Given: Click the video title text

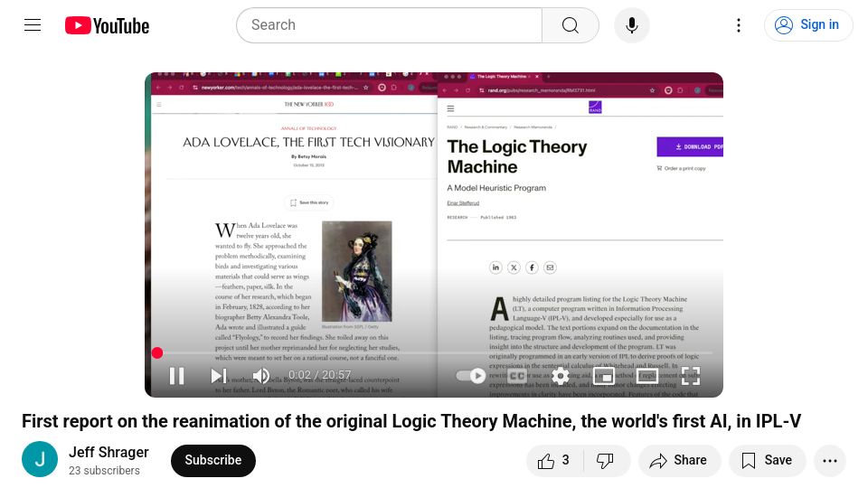Looking at the screenshot, I should coord(411,421).
